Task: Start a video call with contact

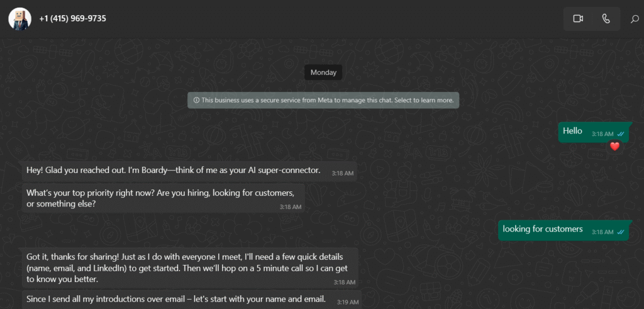Action: [x=578, y=19]
